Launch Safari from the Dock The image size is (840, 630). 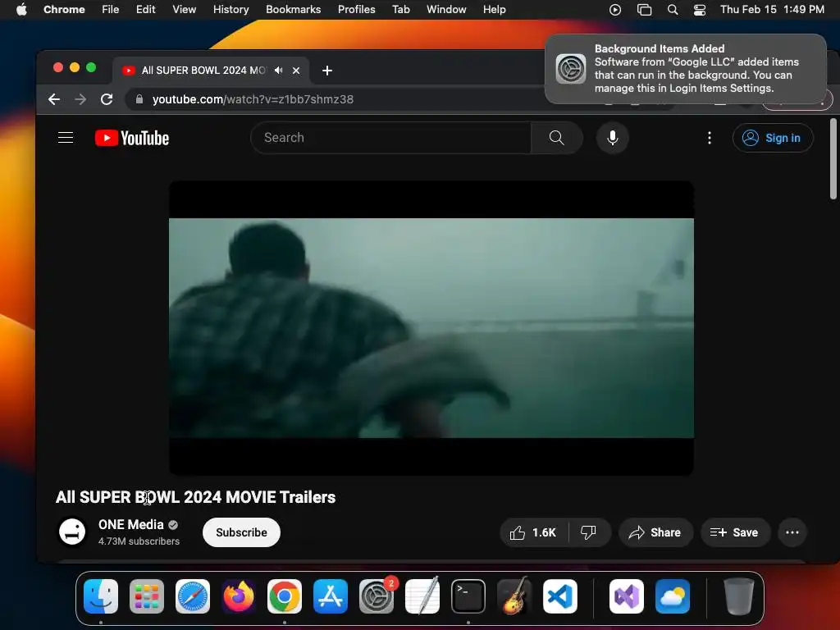193,596
